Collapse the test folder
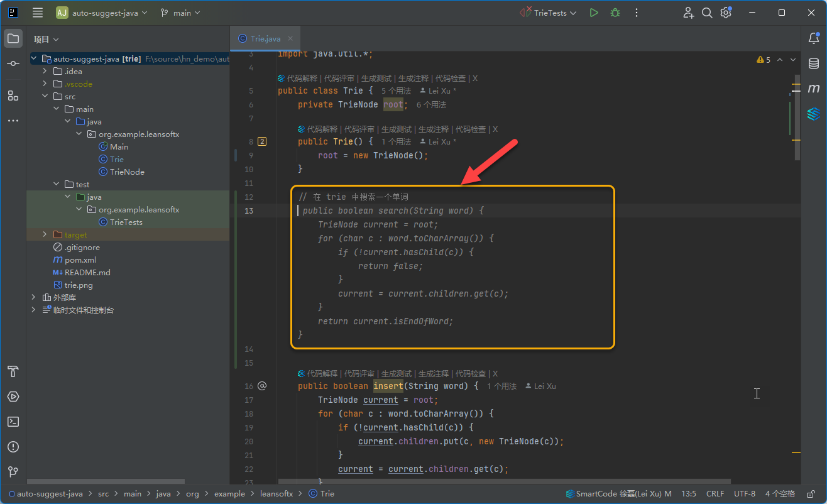827x504 pixels. click(57, 184)
